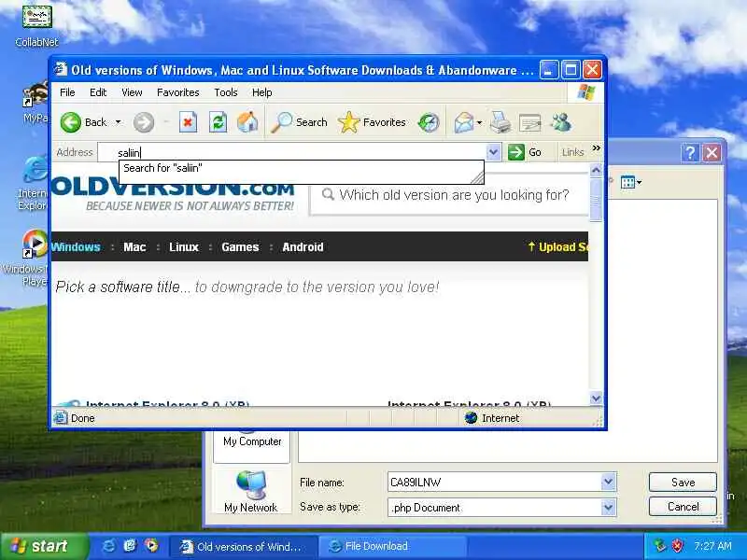Screen dimensions: 747x560
Task: Expand the File name dropdown
Action: (609, 482)
